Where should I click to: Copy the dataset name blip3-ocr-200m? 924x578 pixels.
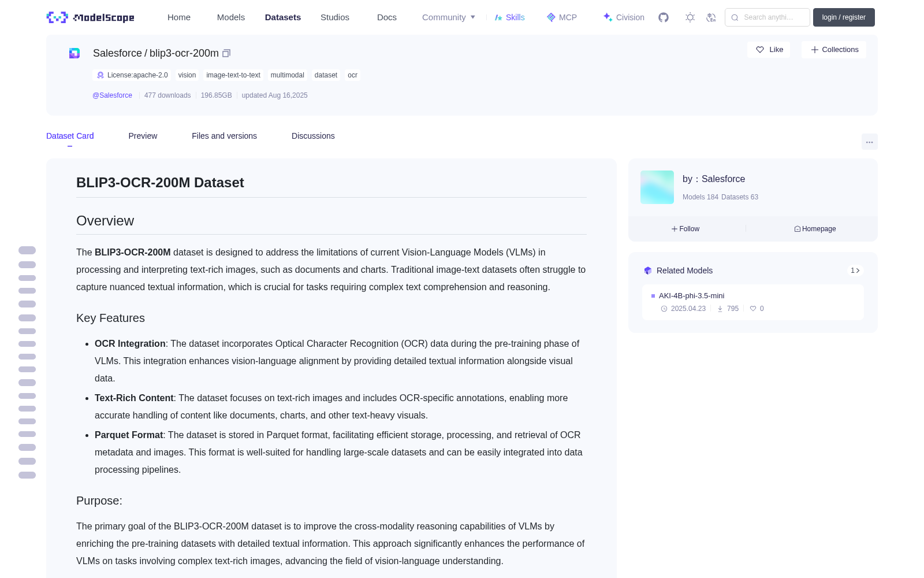[x=226, y=53]
